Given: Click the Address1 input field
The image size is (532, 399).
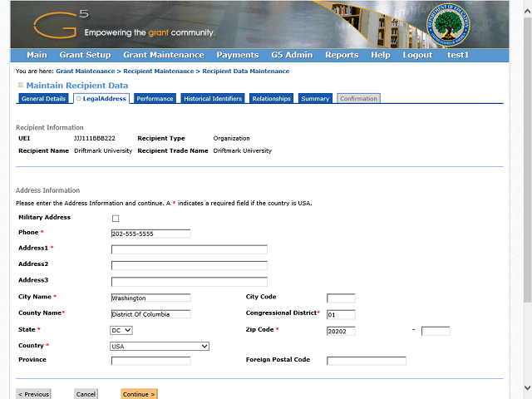Looking at the screenshot, I should click(190, 249).
